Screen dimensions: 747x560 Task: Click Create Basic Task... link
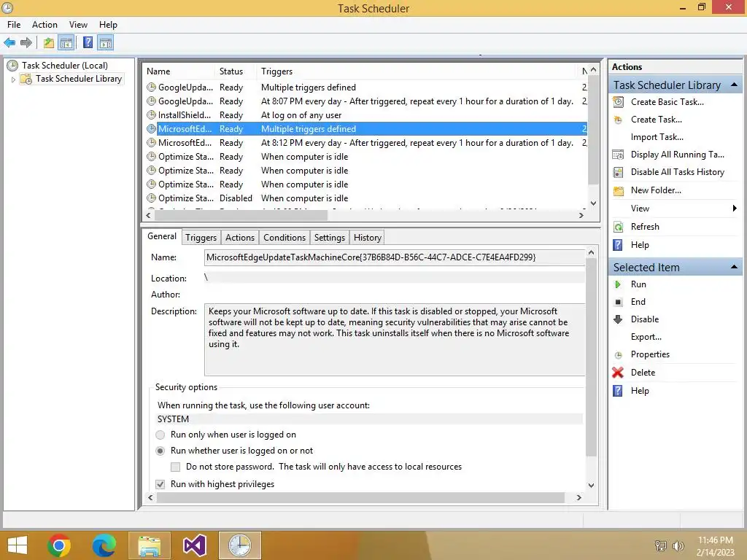pyautogui.click(x=667, y=102)
